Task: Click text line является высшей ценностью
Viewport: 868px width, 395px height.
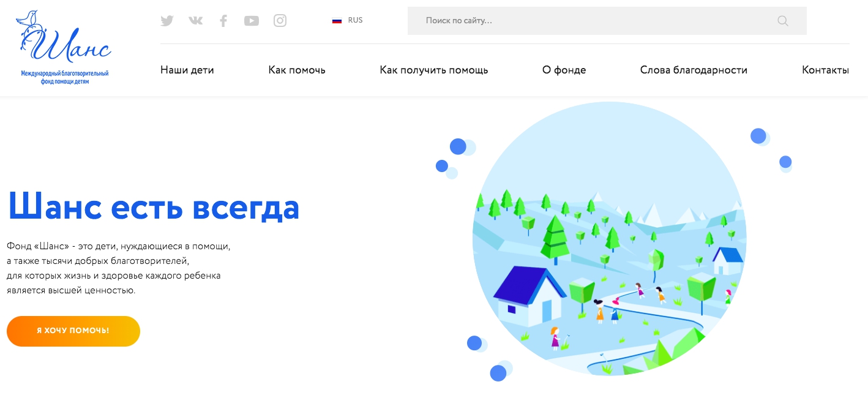Action: click(x=71, y=290)
